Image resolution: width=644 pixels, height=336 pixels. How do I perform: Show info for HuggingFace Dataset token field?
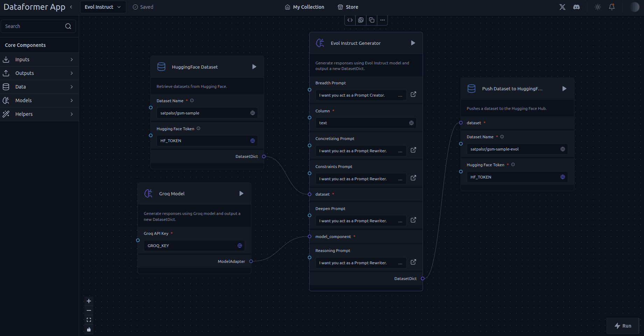(x=198, y=128)
